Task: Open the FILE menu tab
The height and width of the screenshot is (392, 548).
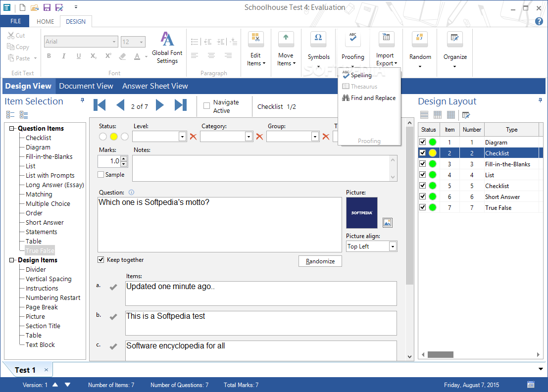Action: pyautogui.click(x=15, y=21)
